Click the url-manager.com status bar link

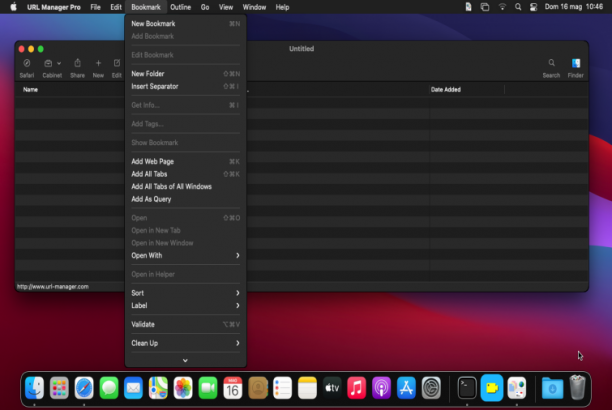(x=53, y=287)
